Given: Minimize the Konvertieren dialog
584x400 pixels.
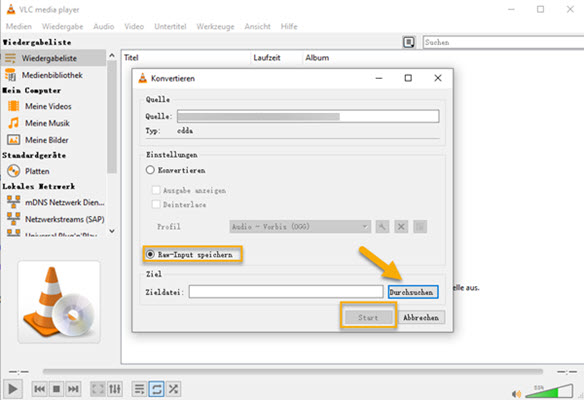Looking at the screenshot, I should [379, 78].
